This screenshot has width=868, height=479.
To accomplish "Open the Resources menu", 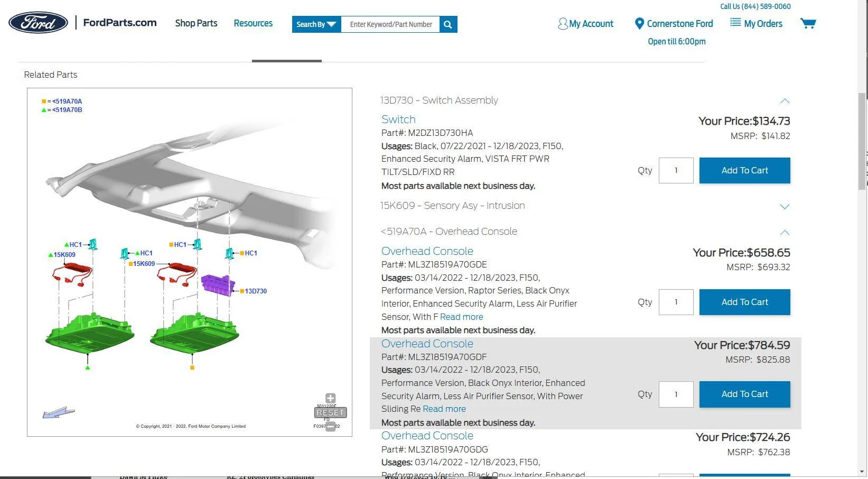I will click(253, 23).
